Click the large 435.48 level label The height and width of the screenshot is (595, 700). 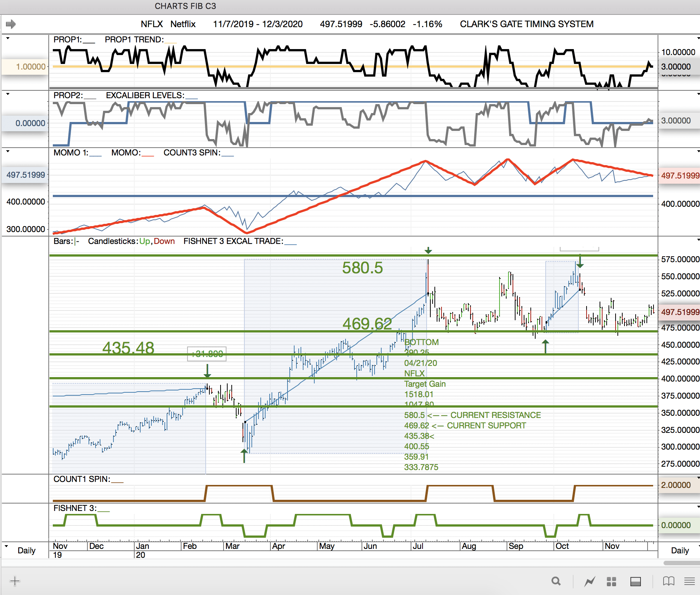coord(128,348)
